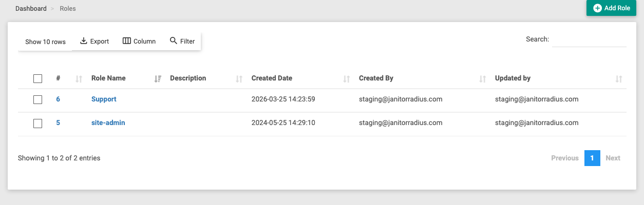Open role ID 6 link
This screenshot has width=644, height=205.
[x=58, y=99]
